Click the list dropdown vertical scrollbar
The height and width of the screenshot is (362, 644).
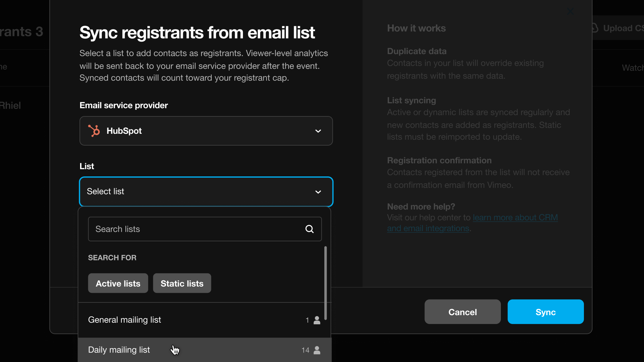pyautogui.click(x=325, y=283)
